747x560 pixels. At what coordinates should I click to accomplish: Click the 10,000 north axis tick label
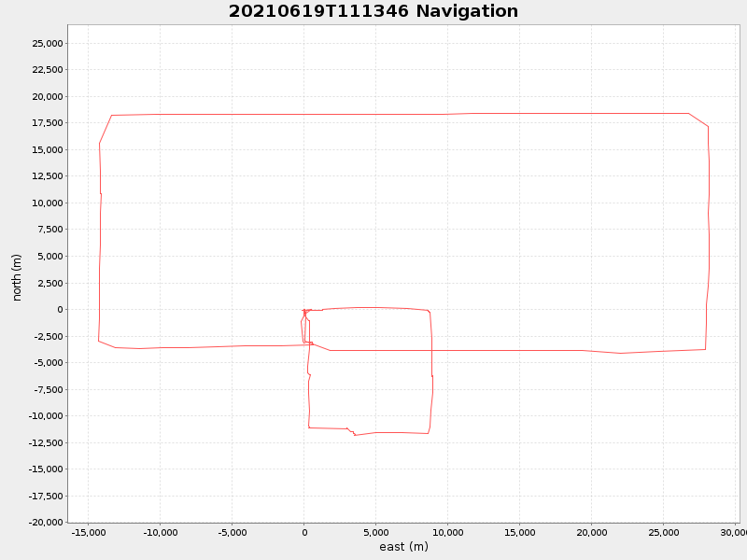point(48,203)
